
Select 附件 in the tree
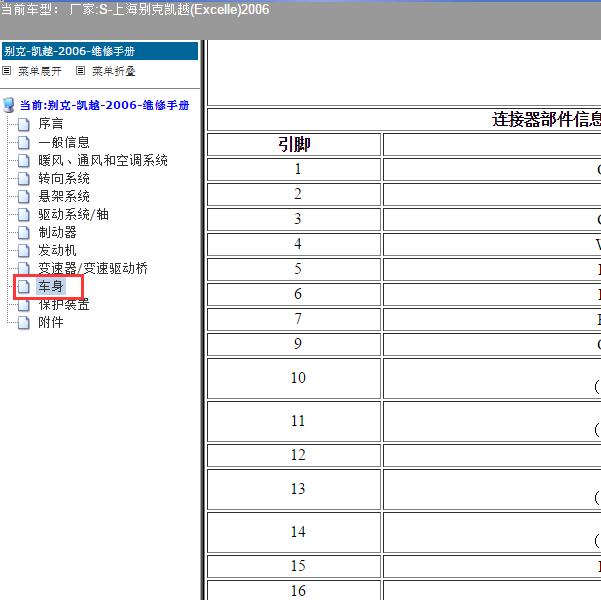51,322
